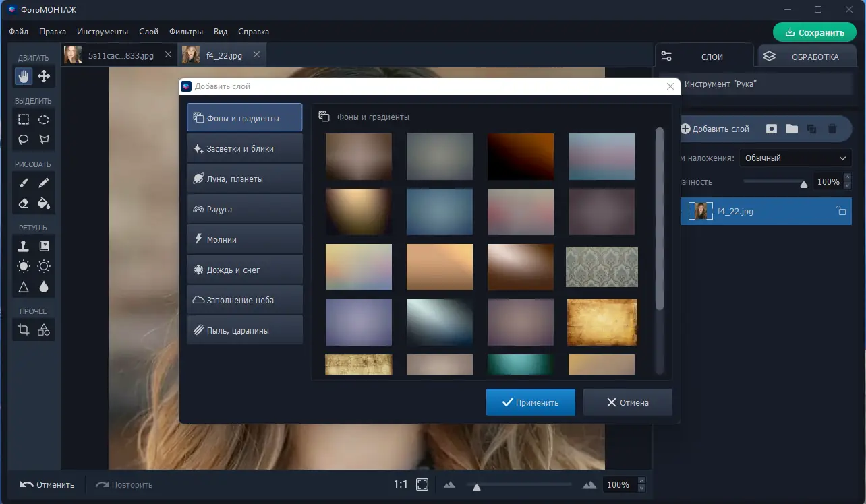The width and height of the screenshot is (866, 504).
Task: Close the 5a11cac...833.jpg document tab
Action: click(169, 55)
